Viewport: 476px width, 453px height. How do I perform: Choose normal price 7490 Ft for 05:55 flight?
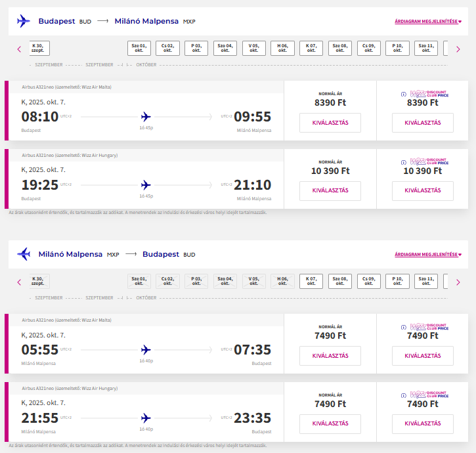(330, 356)
